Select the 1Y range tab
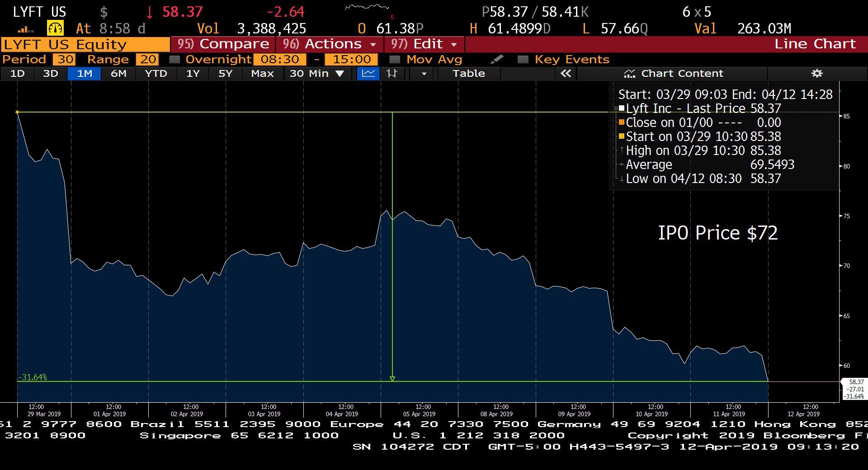This screenshot has height=470, width=868. click(193, 73)
